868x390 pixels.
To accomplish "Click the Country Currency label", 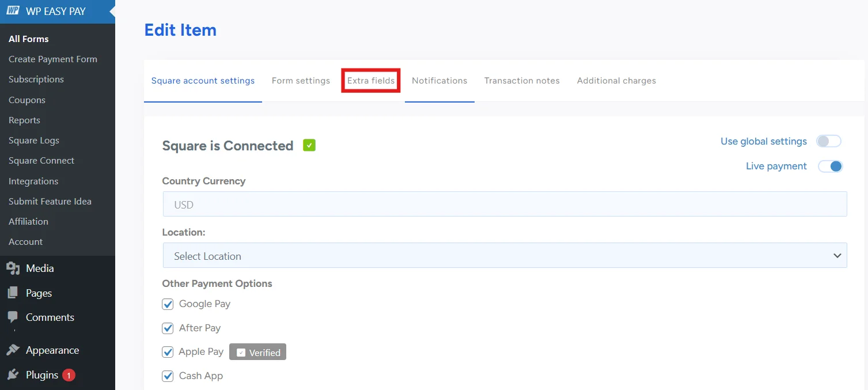I will click(204, 181).
